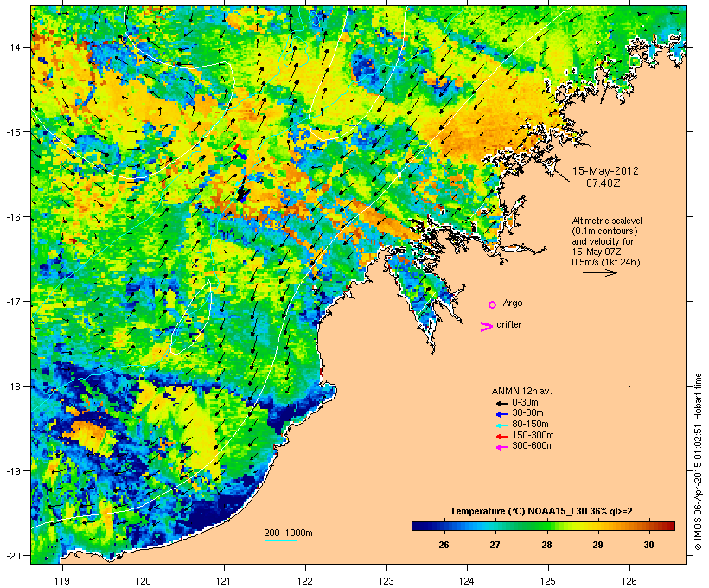Click latitude axis label -20

12,556
